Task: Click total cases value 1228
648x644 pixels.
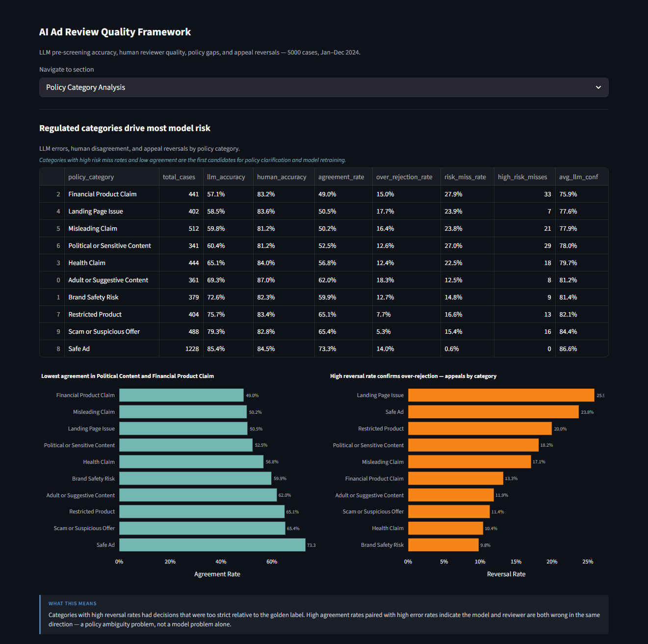Action: pos(181,349)
